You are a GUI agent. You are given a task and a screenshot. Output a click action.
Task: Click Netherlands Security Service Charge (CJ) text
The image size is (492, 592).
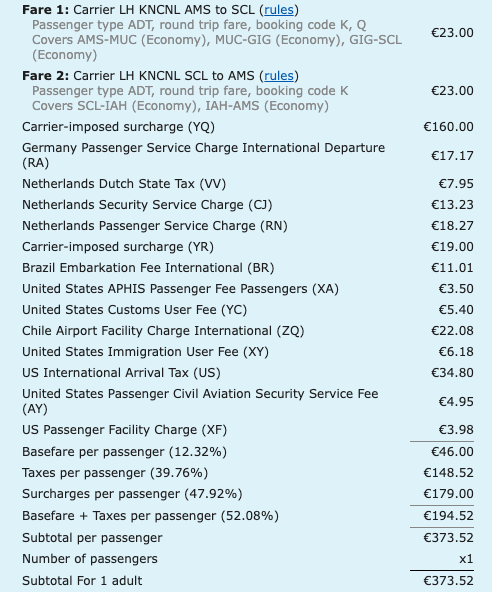coord(147,205)
